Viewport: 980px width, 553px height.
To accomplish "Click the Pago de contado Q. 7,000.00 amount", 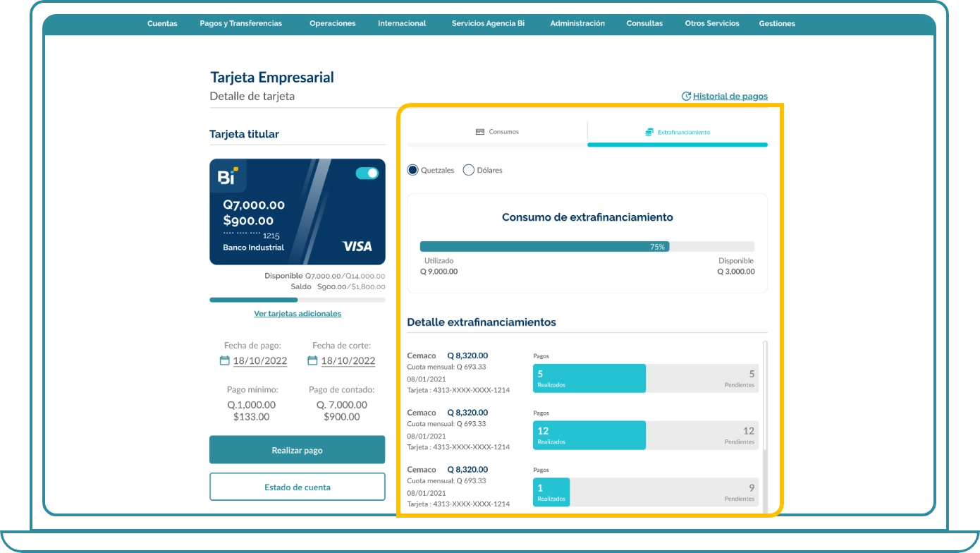I will tap(342, 405).
